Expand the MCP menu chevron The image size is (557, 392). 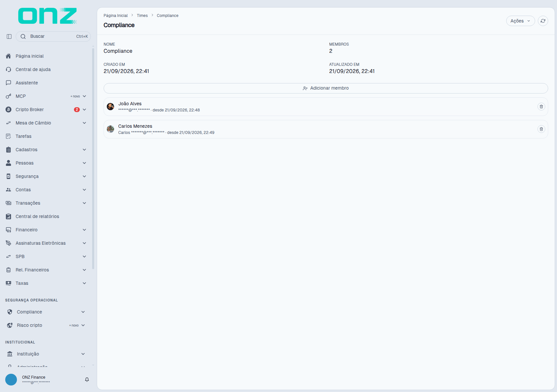(84, 96)
